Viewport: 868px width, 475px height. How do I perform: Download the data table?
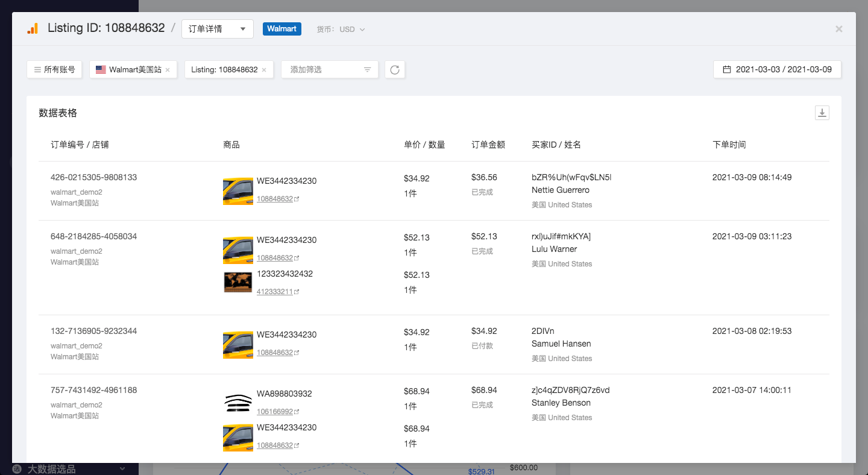[822, 113]
